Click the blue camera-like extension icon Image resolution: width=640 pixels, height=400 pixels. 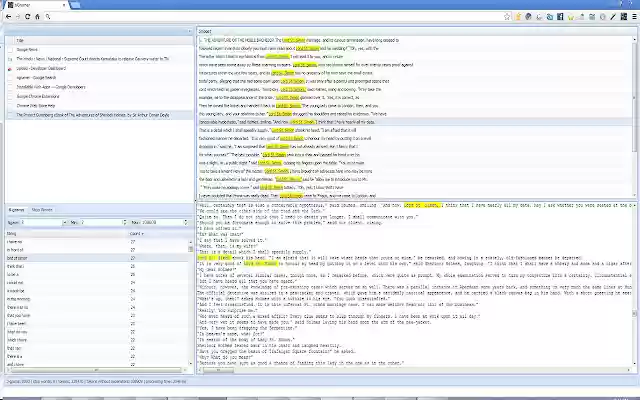(549, 17)
